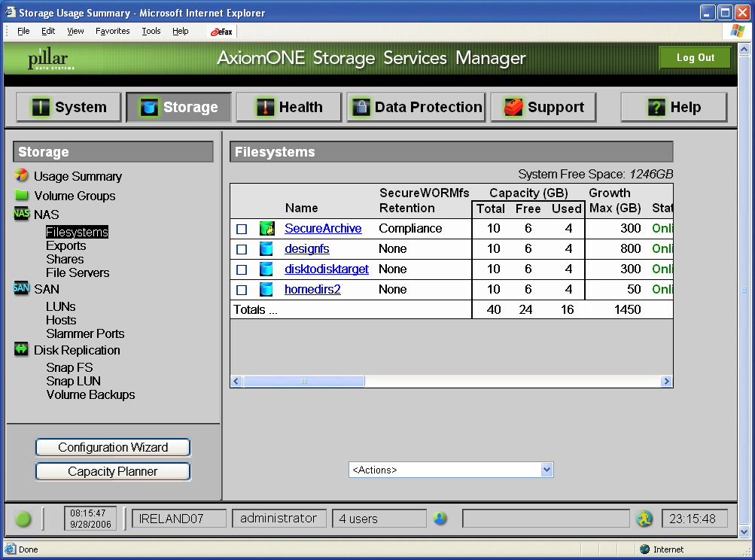Open the Actions dropdown

[x=451, y=470]
